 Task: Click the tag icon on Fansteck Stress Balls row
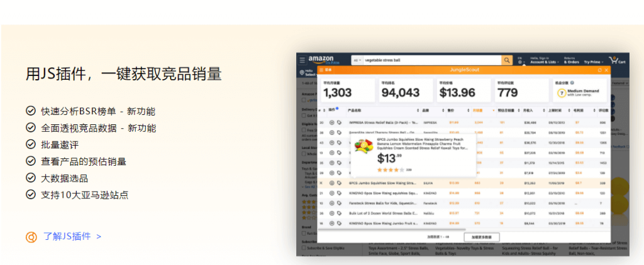(x=339, y=203)
